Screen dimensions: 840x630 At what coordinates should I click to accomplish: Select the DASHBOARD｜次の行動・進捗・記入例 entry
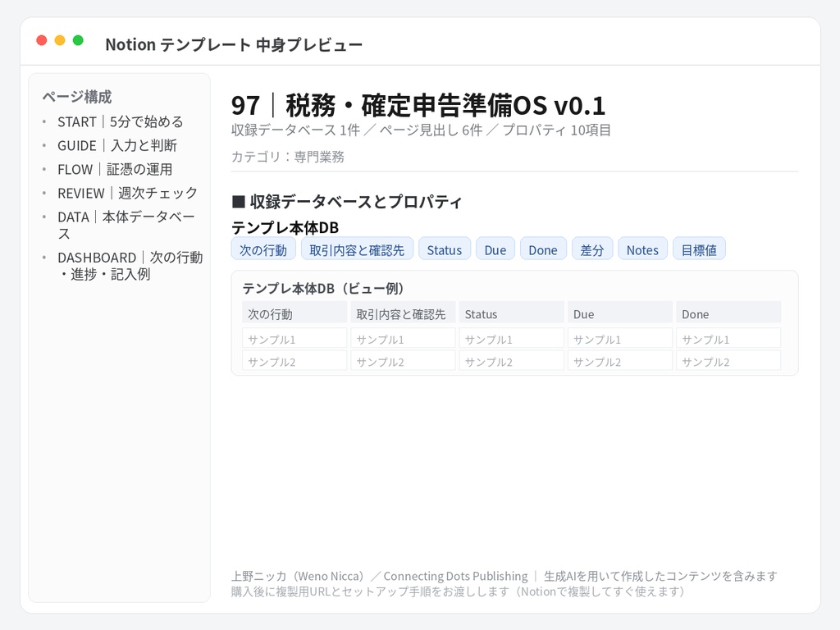(130, 266)
